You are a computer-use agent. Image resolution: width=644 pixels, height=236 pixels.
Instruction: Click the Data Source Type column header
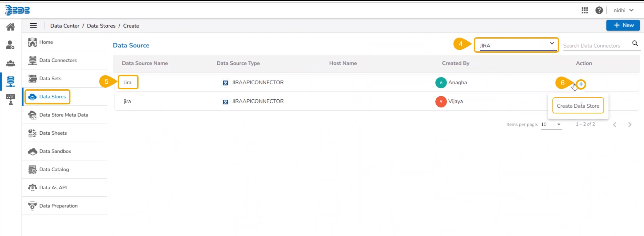238,63
